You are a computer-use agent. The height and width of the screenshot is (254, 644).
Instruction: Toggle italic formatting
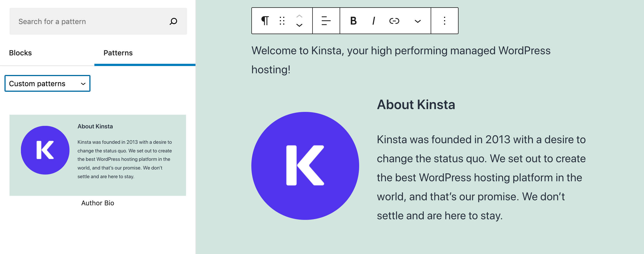pyautogui.click(x=373, y=21)
